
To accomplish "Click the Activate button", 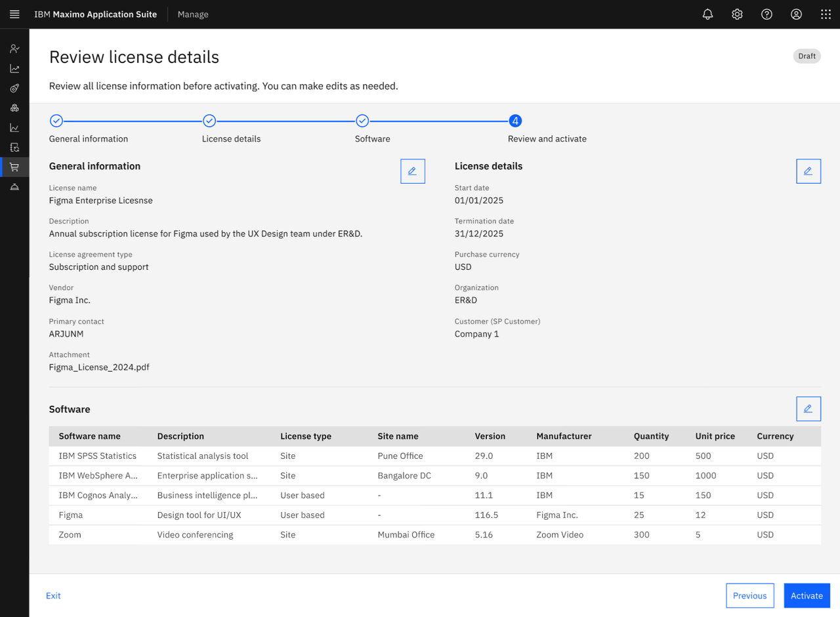I will [807, 596].
